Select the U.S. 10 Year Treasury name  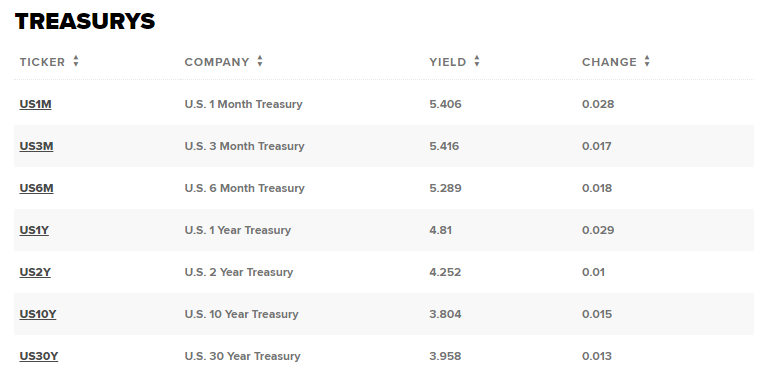pyautogui.click(x=242, y=314)
